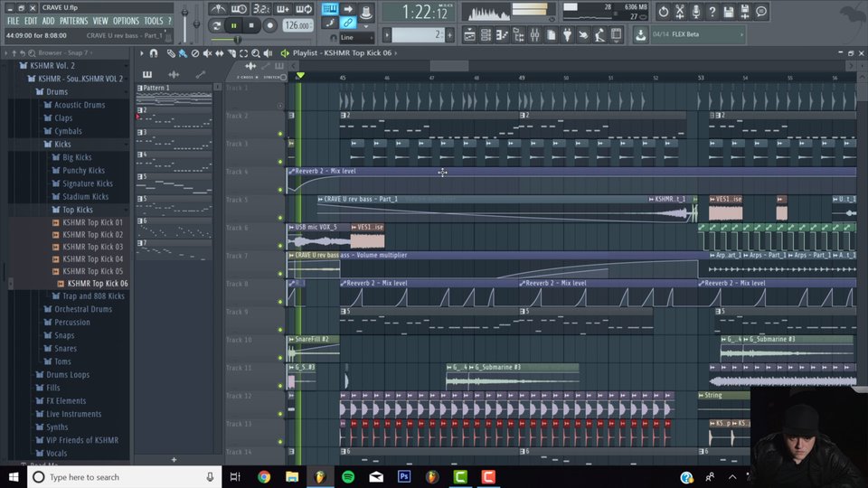This screenshot has height=488, width=868.
Task: Open the OPTIONS menu
Action: [127, 21]
